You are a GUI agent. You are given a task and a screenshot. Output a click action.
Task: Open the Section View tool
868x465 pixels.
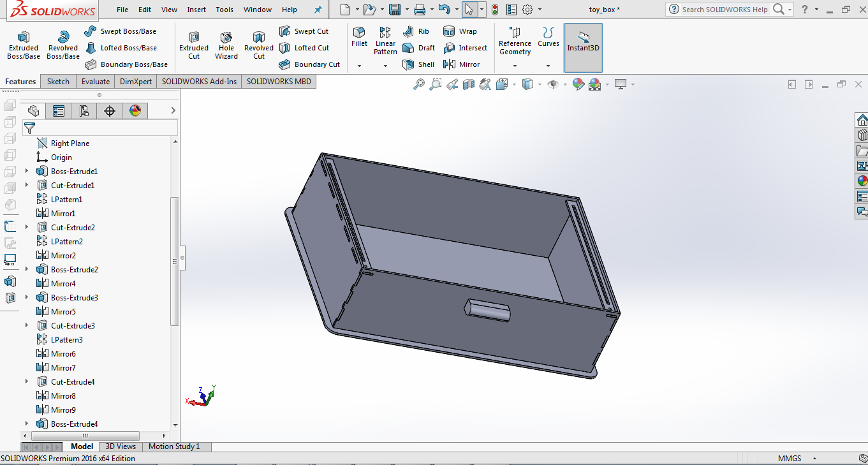[469, 84]
